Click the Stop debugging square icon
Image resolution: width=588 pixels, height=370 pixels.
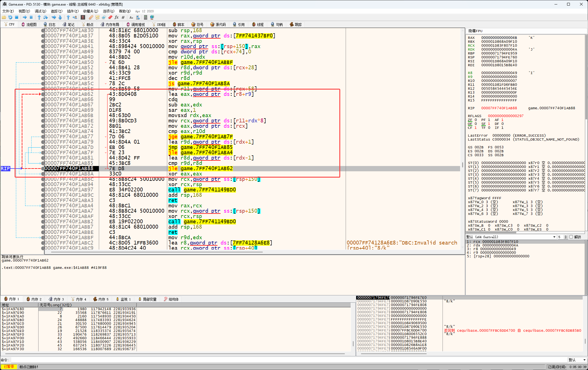(x=16, y=17)
